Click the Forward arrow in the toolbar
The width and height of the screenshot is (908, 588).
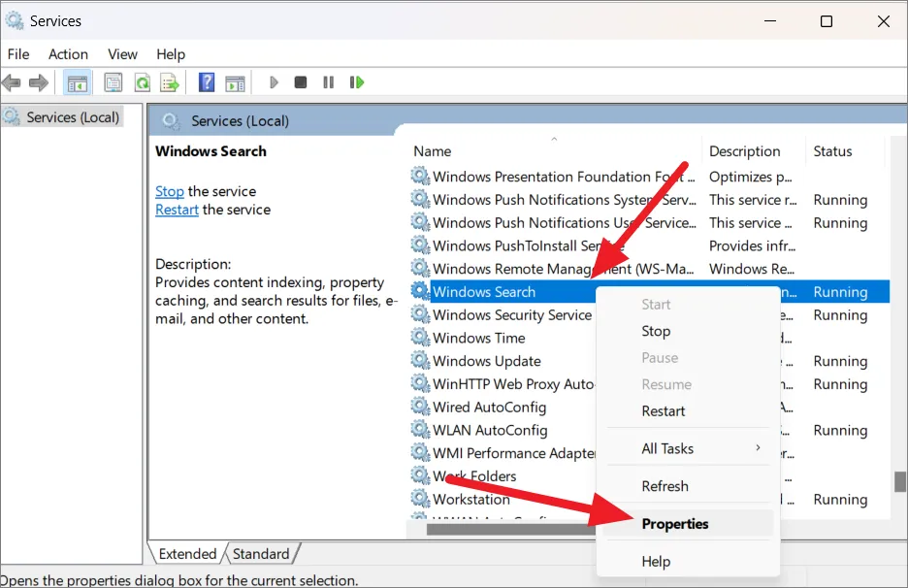pos(39,83)
